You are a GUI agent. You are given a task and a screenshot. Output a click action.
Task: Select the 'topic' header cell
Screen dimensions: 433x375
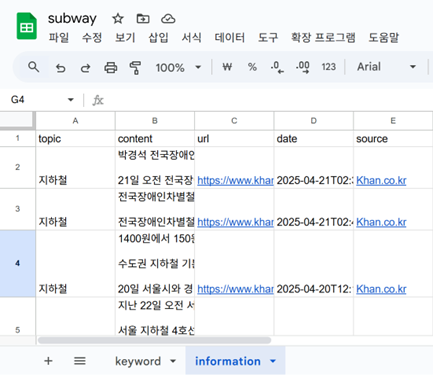click(x=75, y=138)
